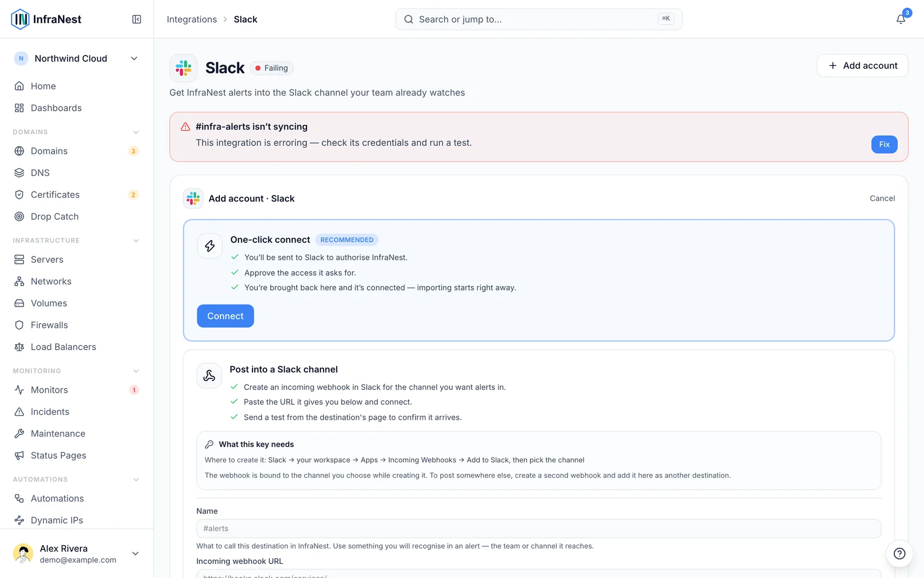Click the Home house icon
Screen dimensions: 924x578
click(x=19, y=86)
